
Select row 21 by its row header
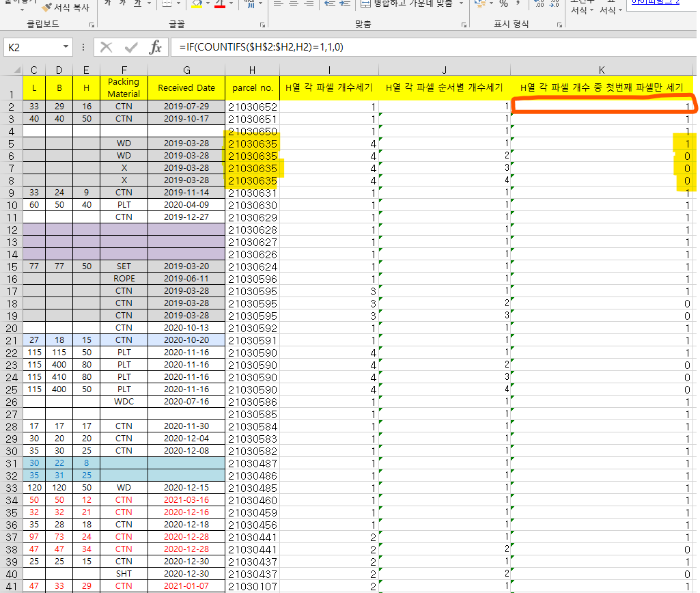(x=12, y=340)
